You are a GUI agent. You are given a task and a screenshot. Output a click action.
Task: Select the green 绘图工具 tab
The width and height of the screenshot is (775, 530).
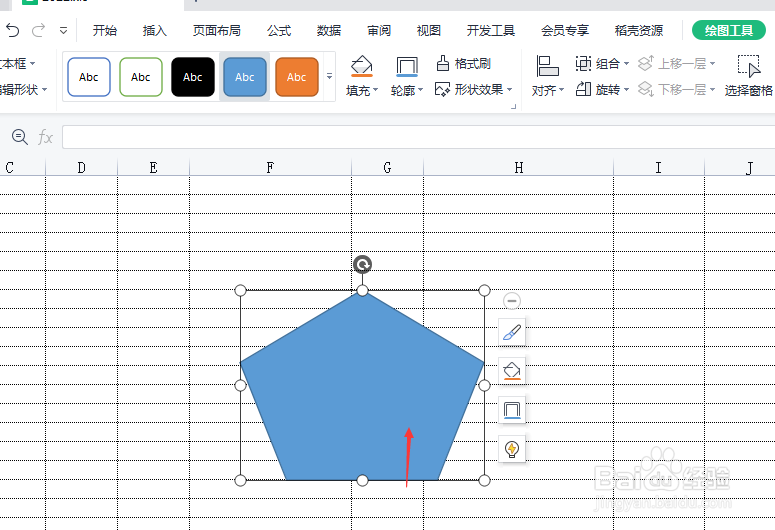729,31
